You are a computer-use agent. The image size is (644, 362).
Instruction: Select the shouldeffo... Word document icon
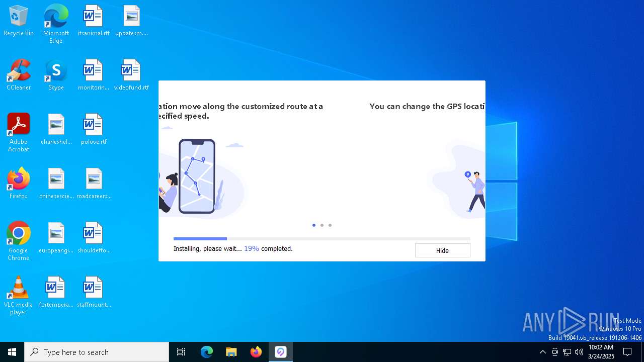[x=94, y=238]
